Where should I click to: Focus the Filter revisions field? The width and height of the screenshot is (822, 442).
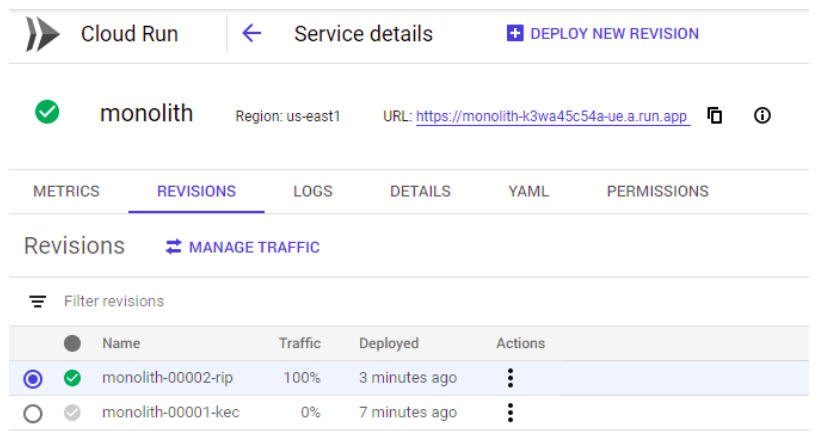(114, 301)
